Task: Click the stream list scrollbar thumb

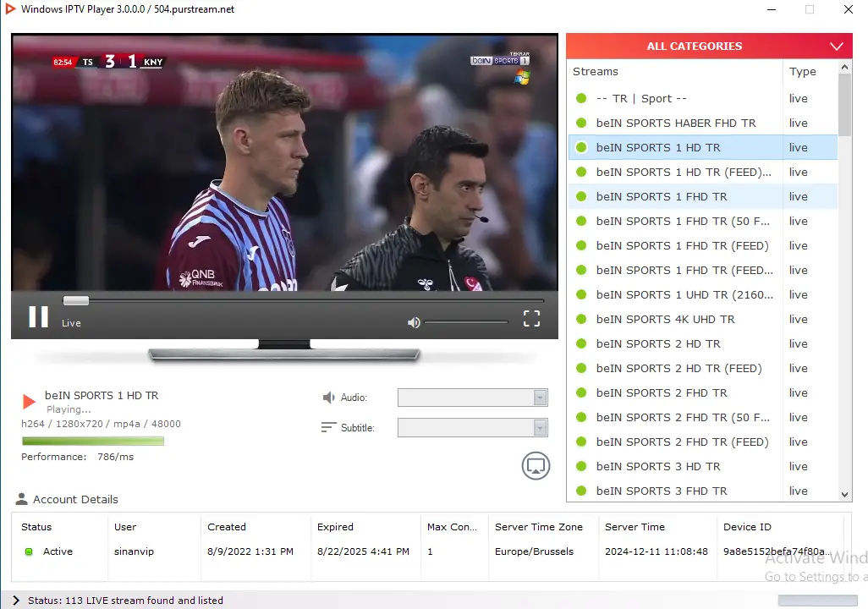Action: click(x=844, y=105)
